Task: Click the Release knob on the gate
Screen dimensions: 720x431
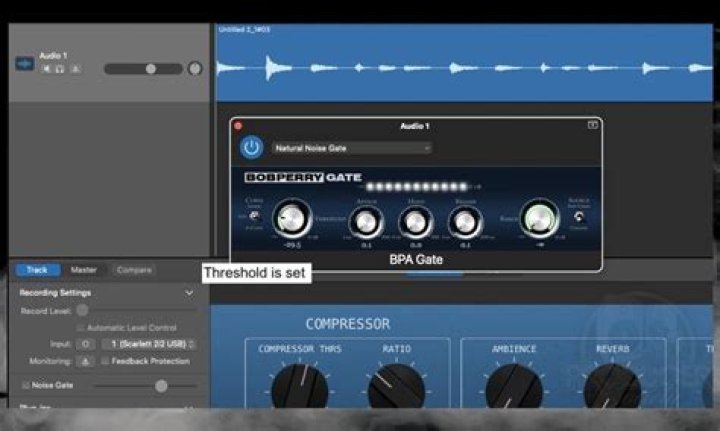Action: tap(465, 223)
